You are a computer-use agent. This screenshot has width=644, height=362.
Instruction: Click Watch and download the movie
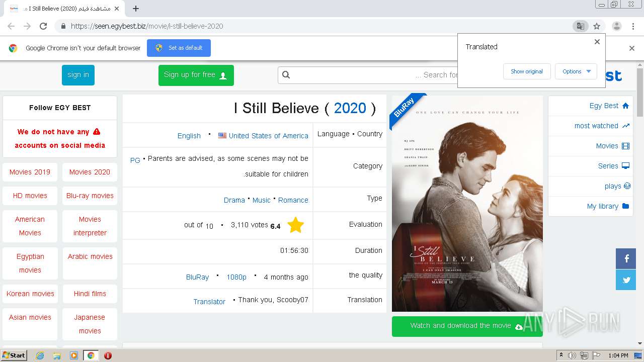pos(467,326)
